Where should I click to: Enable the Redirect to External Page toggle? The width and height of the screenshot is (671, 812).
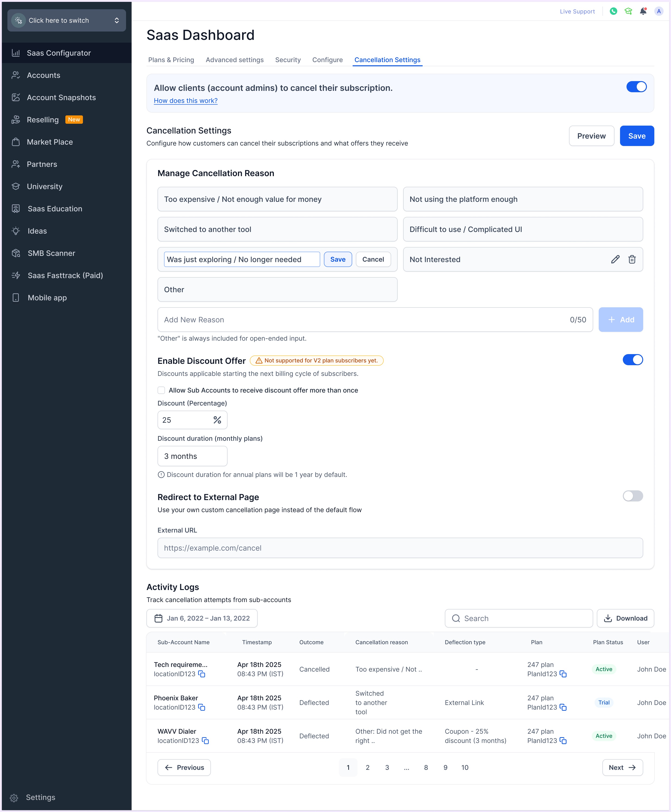[632, 496]
